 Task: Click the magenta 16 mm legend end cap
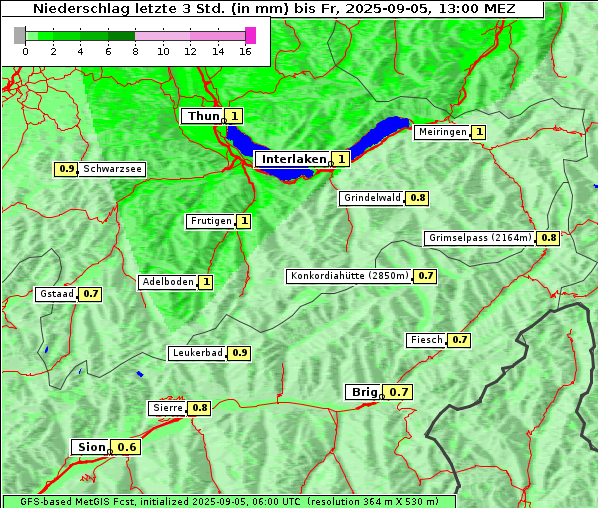251,35
